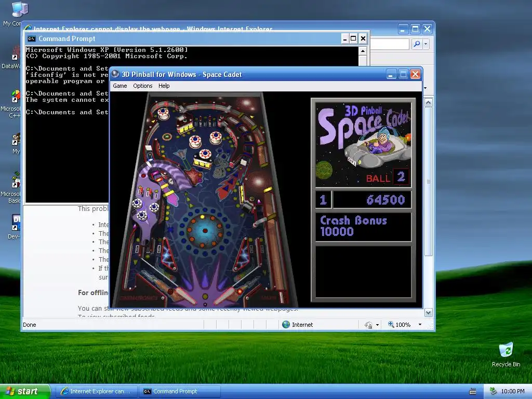
Task: Switch to Command Prompt taskbar button
Action: 180,391
